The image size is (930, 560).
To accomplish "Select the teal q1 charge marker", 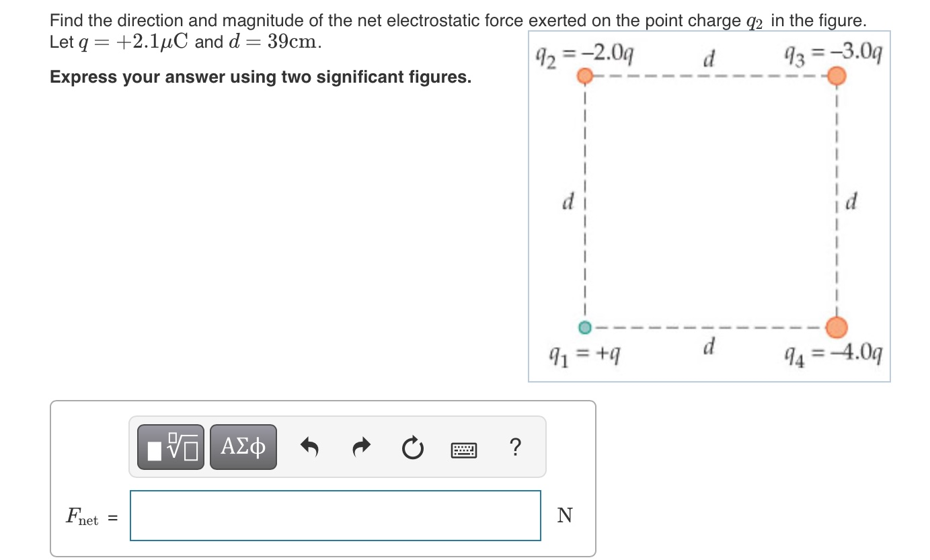I will pos(584,327).
